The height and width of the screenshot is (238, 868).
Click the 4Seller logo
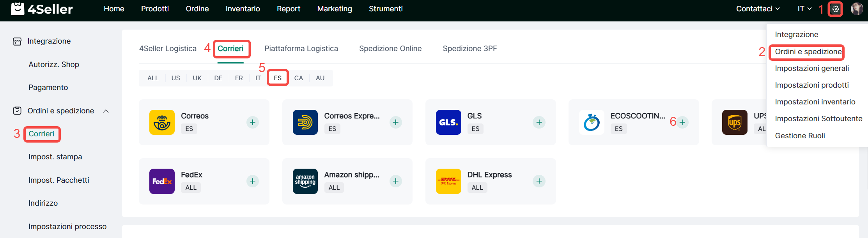coord(42,9)
